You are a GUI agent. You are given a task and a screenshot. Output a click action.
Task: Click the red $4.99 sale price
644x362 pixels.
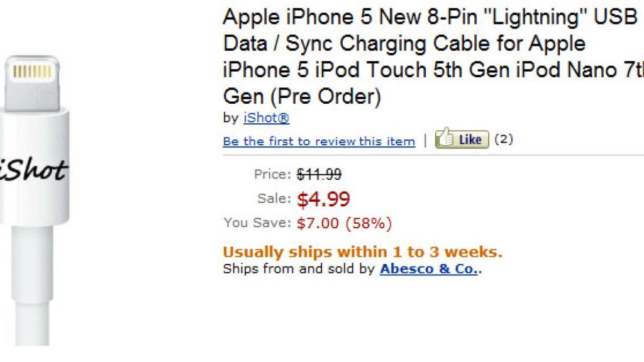[323, 199]
